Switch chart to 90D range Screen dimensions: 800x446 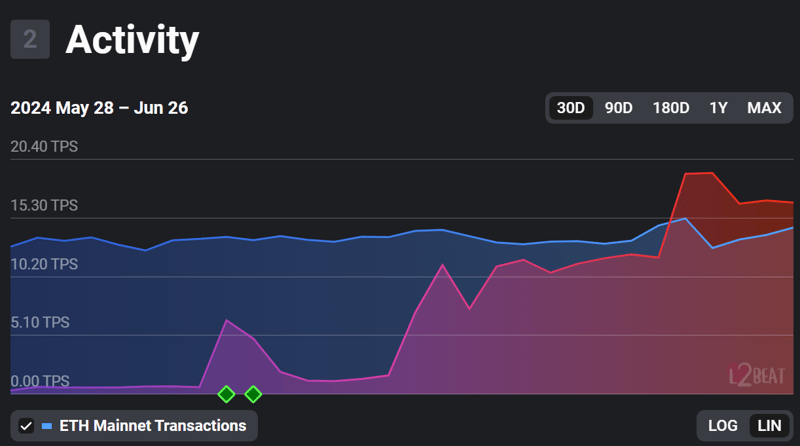(x=618, y=108)
